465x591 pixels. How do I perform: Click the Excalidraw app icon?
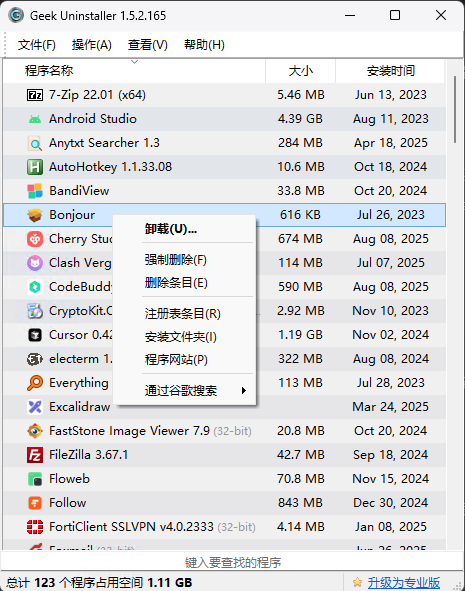click(35, 407)
